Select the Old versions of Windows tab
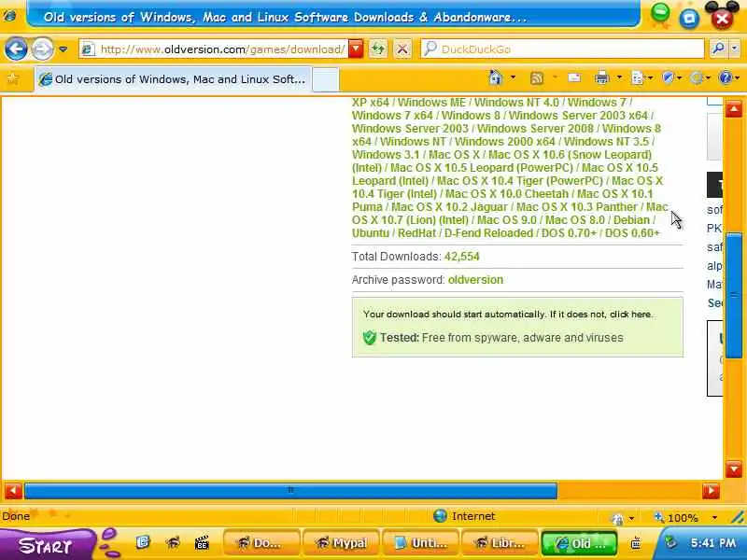Viewport: 747px width, 560px height. click(174, 79)
